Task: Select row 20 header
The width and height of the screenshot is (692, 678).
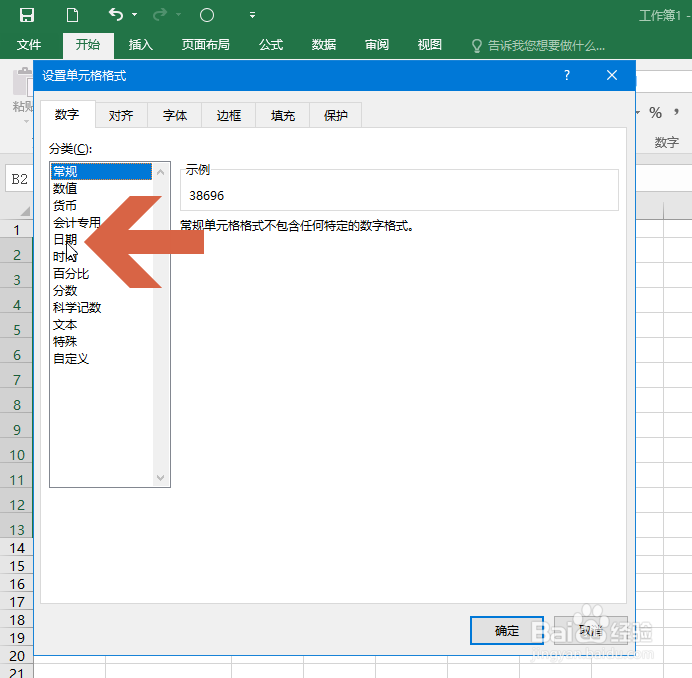Action: pyautogui.click(x=16, y=655)
